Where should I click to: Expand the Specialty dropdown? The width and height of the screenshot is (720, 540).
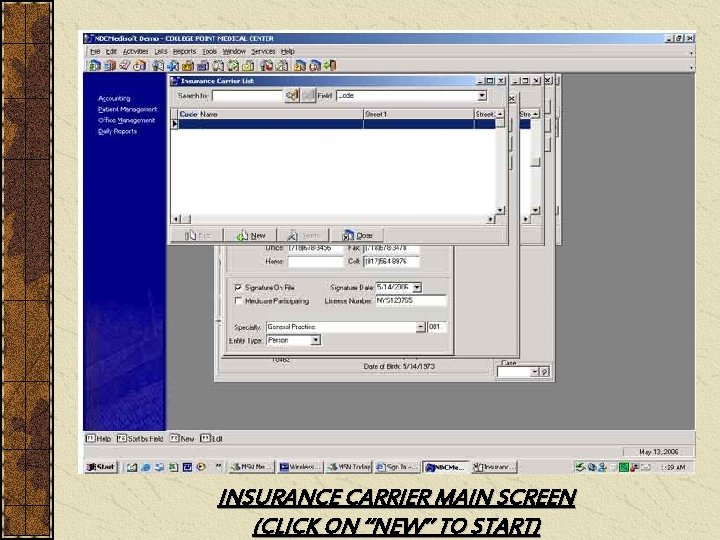(420, 327)
